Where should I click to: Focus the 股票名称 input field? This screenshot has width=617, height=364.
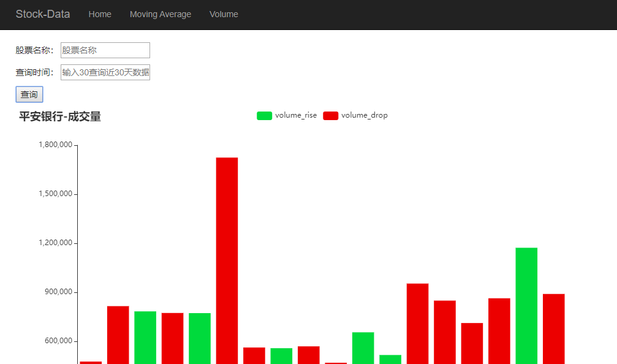click(105, 50)
